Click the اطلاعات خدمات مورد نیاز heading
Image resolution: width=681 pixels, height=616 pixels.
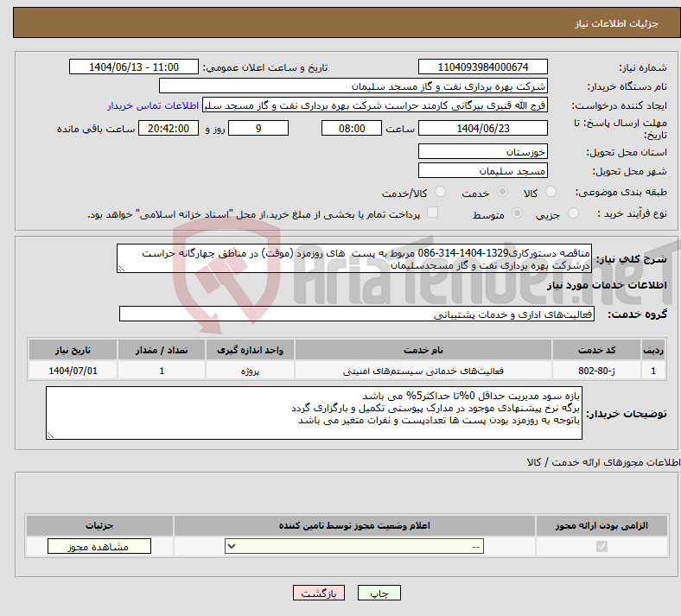[607, 285]
